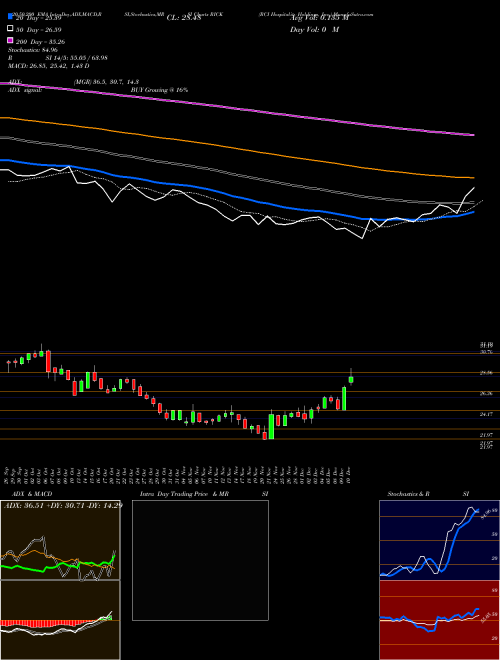Click the 'MACD: 26.83, 25.42, 1.48 D' line

49,66
